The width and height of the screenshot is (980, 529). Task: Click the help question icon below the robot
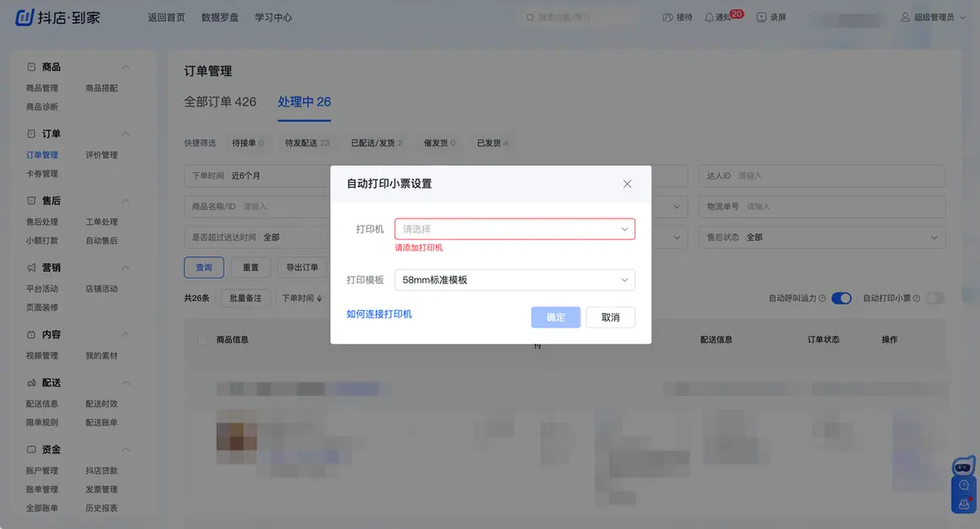pyautogui.click(x=964, y=485)
